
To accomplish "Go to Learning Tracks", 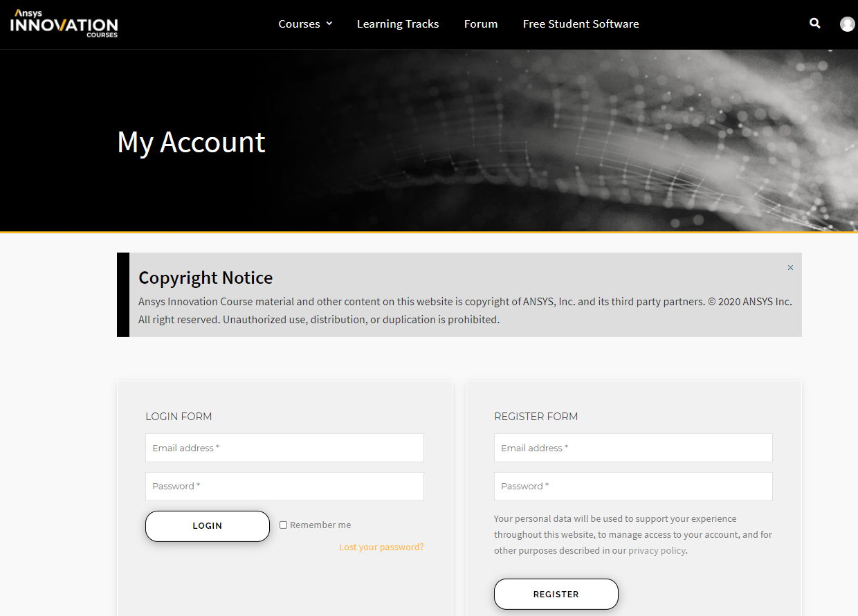I will [398, 24].
